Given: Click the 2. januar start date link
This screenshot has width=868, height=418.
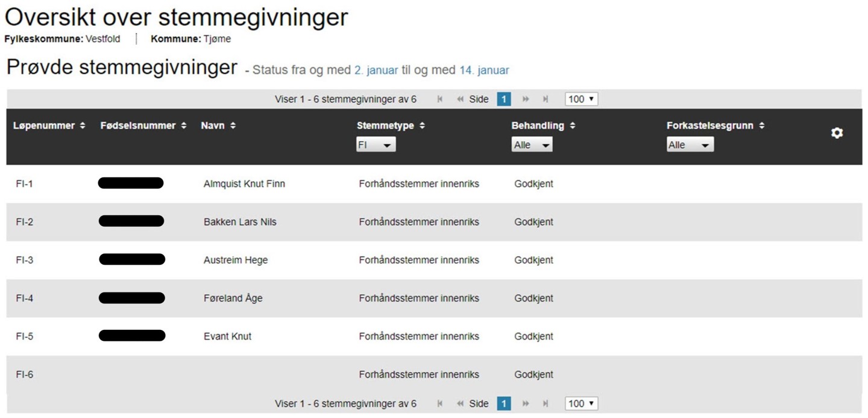Looking at the screenshot, I should tap(376, 71).
